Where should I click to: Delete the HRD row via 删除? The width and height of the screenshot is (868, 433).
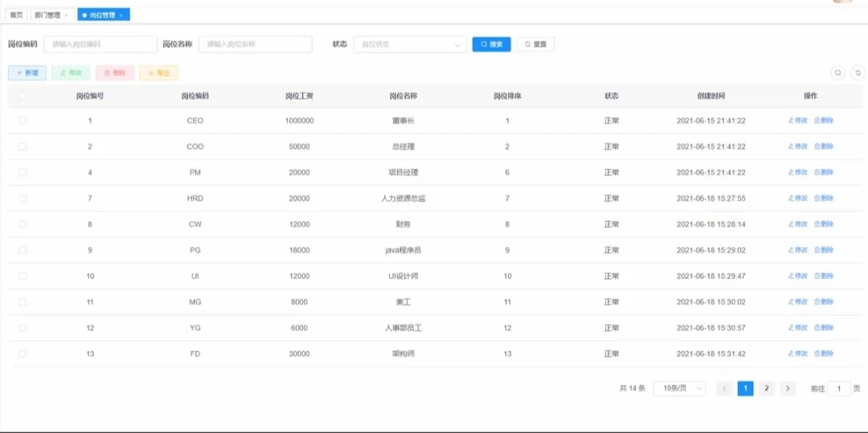[x=824, y=198]
